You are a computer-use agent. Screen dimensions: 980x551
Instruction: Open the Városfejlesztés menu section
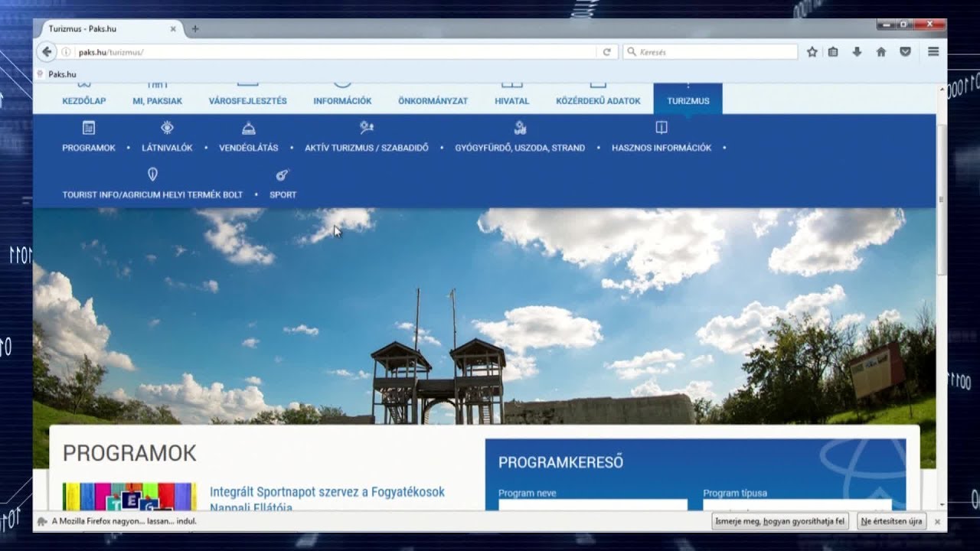[247, 101]
